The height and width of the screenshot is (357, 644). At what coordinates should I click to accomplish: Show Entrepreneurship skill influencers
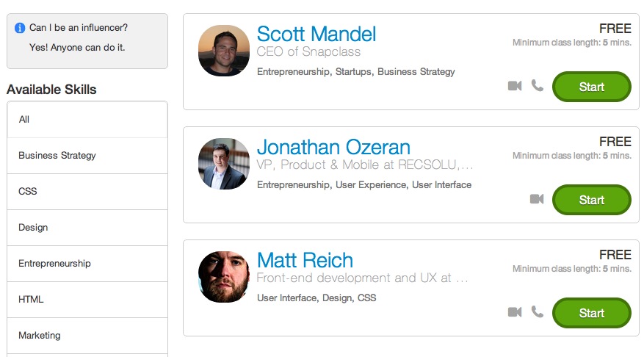click(x=87, y=264)
